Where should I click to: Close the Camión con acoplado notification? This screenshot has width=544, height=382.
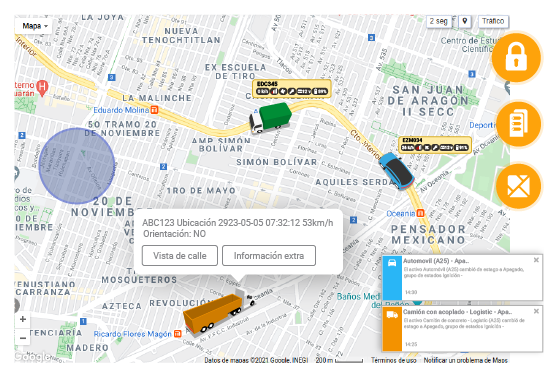coord(536,311)
